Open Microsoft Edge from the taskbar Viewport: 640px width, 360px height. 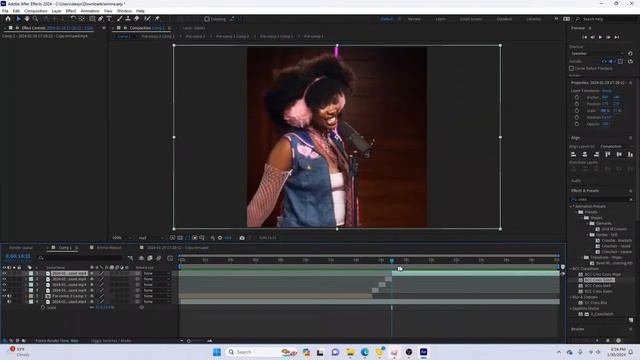pos(364,352)
